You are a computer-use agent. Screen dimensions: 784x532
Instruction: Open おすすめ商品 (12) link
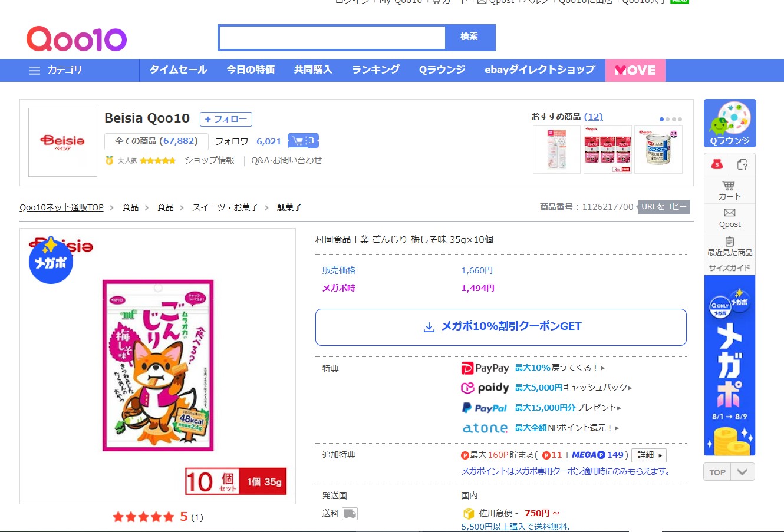click(567, 117)
